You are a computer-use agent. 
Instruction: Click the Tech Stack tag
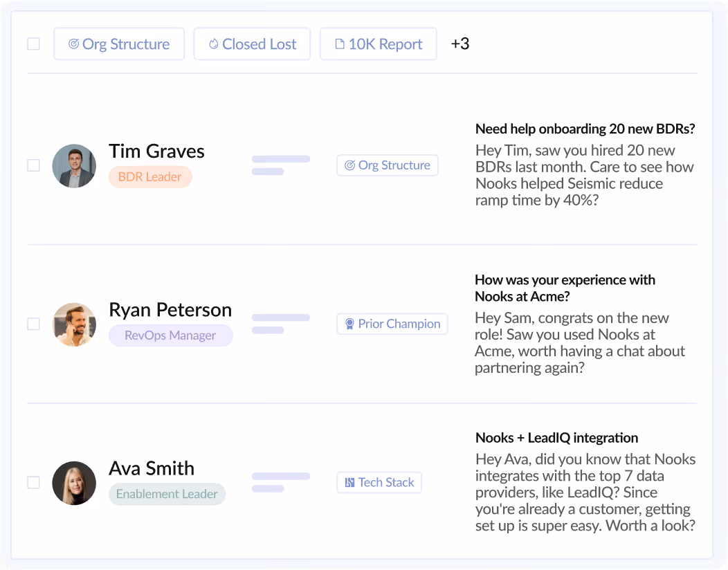click(x=379, y=482)
